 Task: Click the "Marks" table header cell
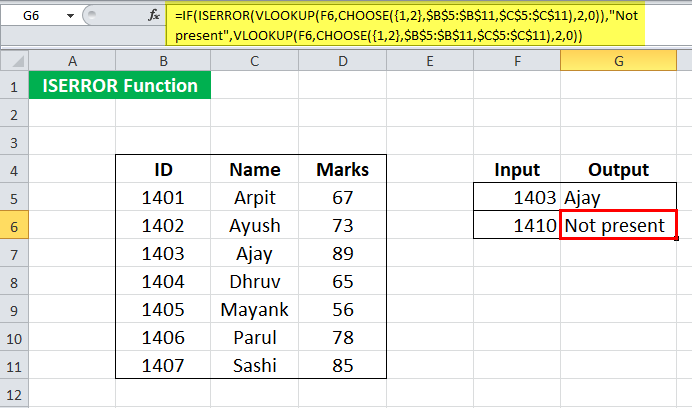click(342, 170)
